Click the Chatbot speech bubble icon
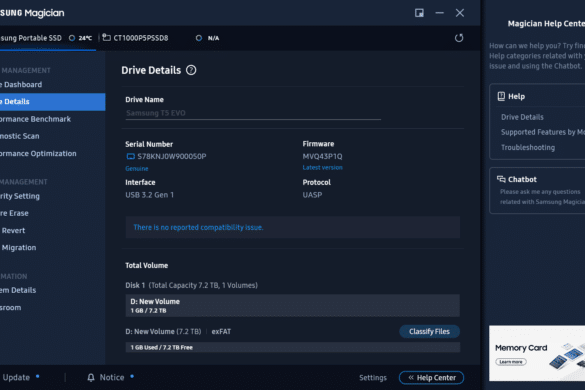 click(501, 179)
